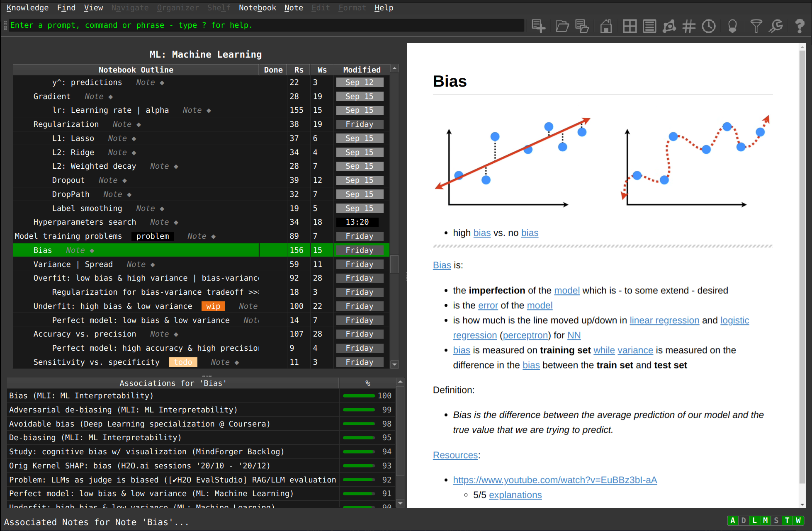Open preferences with the wrench icon

pyautogui.click(x=776, y=26)
